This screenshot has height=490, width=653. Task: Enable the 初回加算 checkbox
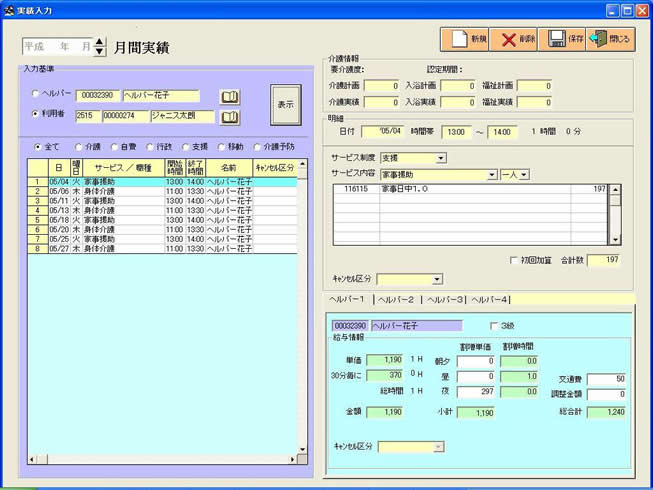click(514, 260)
